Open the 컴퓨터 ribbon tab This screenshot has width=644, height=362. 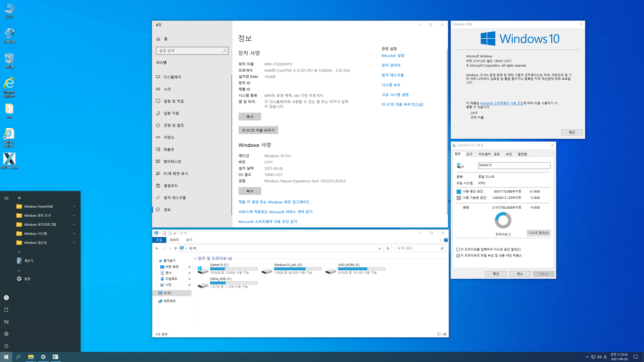tap(174, 240)
